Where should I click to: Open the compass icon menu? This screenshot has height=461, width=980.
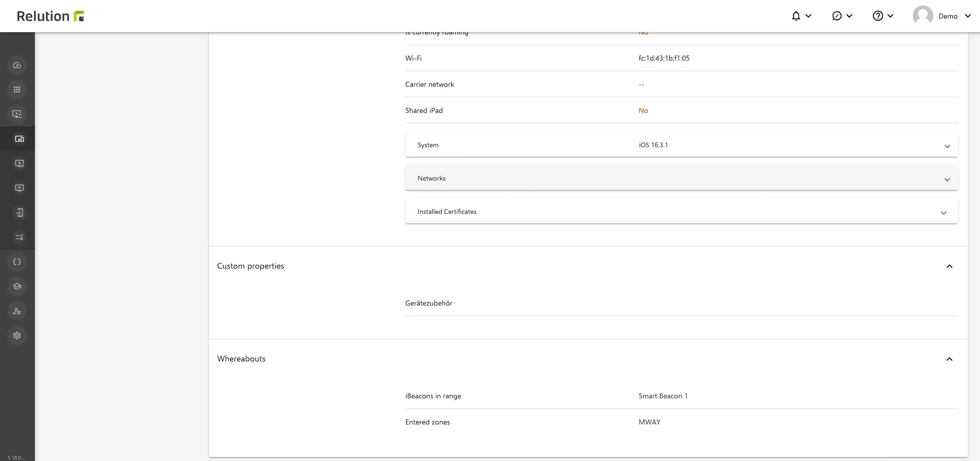click(842, 16)
